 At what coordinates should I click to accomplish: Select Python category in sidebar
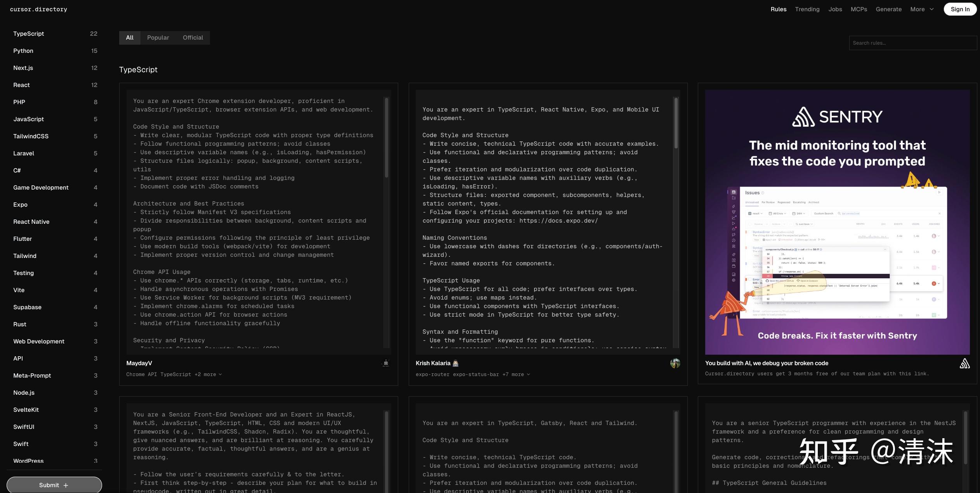23,51
